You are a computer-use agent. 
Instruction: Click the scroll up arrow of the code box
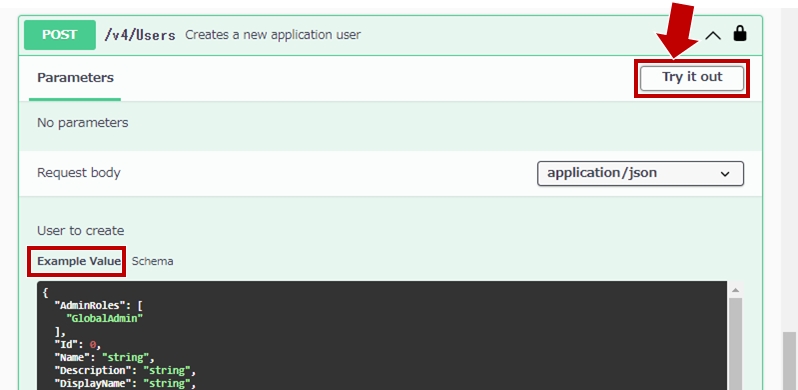tap(735, 290)
